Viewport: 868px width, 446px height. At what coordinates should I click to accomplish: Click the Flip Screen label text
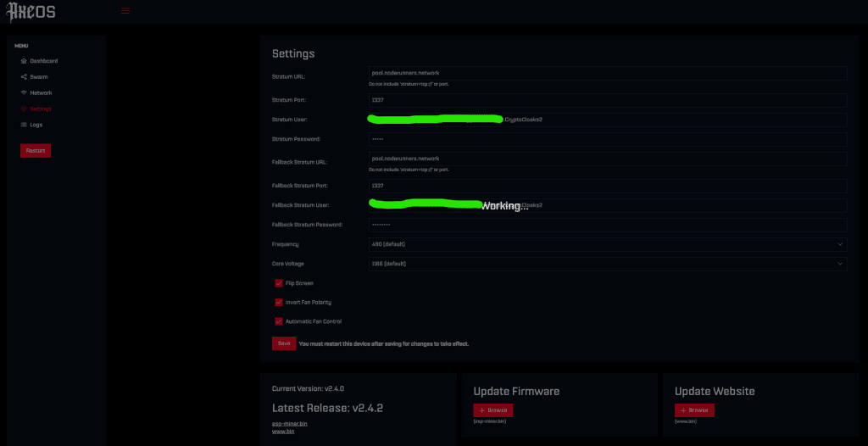coord(299,283)
